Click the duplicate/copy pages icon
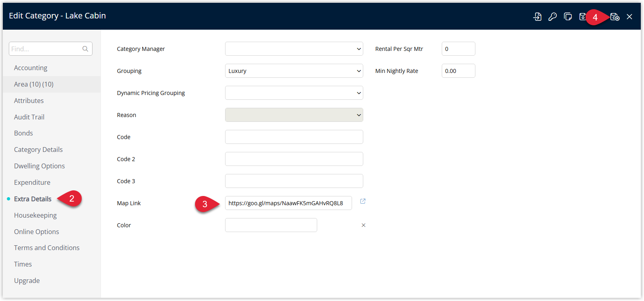 (x=568, y=17)
